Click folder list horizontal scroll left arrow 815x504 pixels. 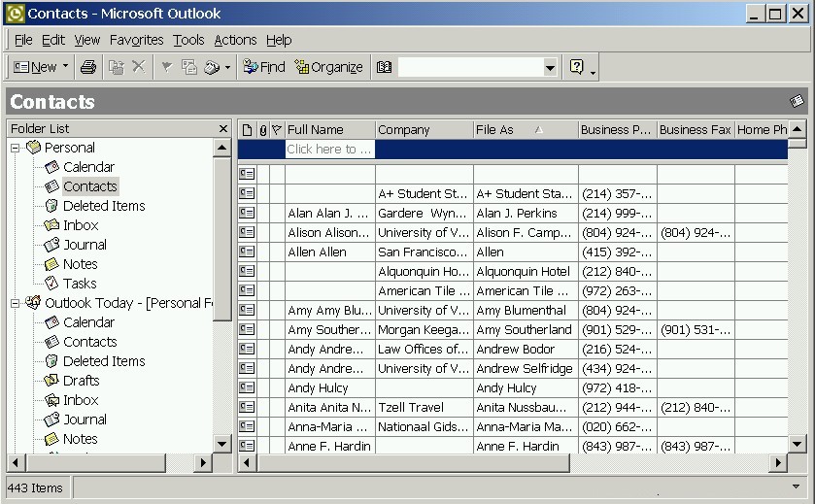(16, 462)
